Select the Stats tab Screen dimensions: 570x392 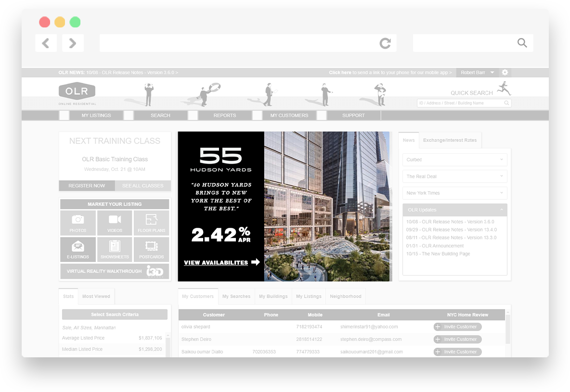pyautogui.click(x=68, y=296)
